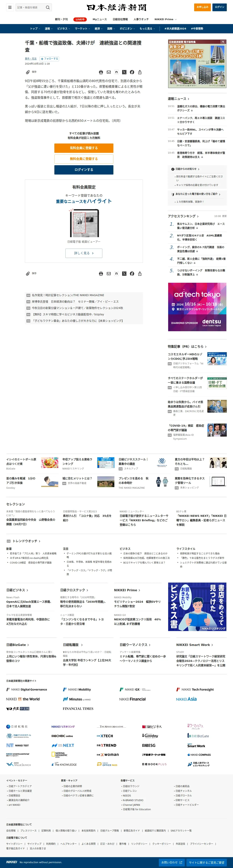Viewport: 233px width, 868px height.
Task: Click 有料会員に登録する button
Action: pyautogui.click(x=84, y=148)
